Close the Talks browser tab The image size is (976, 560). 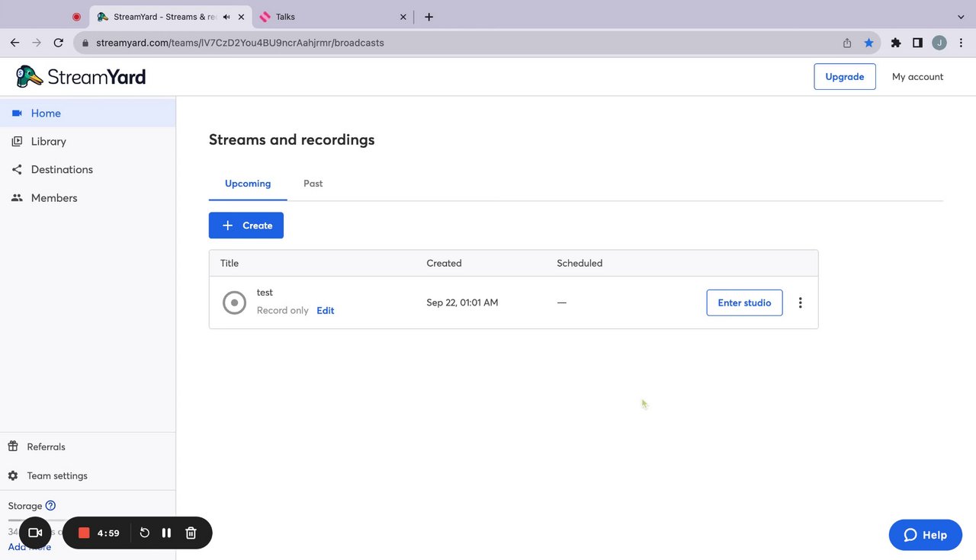[x=403, y=17]
